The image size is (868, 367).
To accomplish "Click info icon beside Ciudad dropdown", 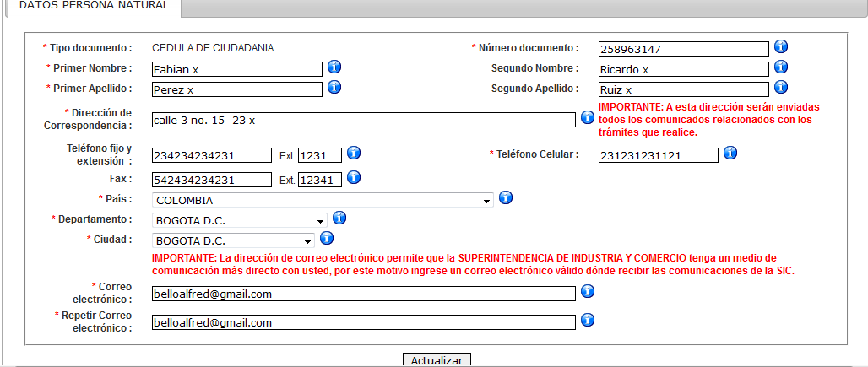I will (327, 239).
